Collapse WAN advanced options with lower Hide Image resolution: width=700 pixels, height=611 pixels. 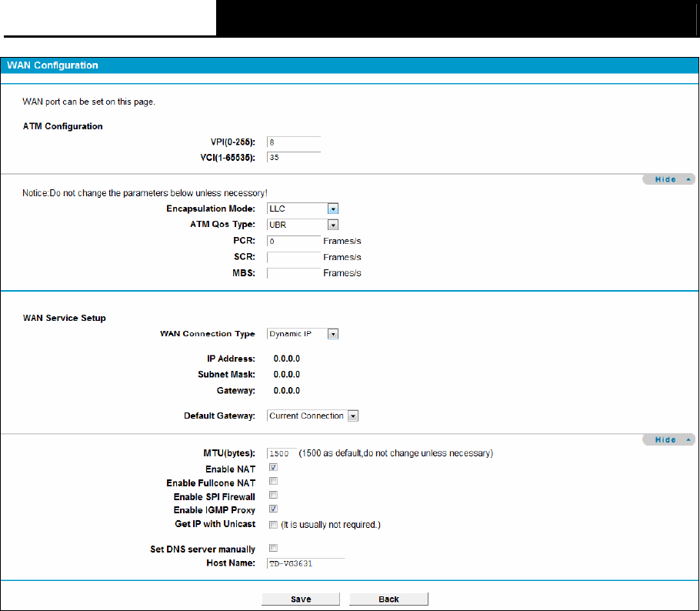click(668, 439)
